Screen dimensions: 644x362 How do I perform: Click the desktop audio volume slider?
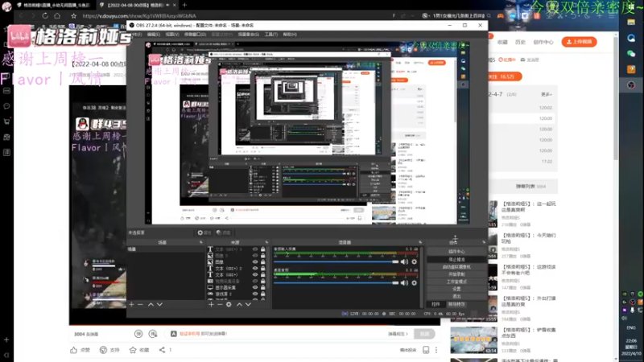[336, 283]
